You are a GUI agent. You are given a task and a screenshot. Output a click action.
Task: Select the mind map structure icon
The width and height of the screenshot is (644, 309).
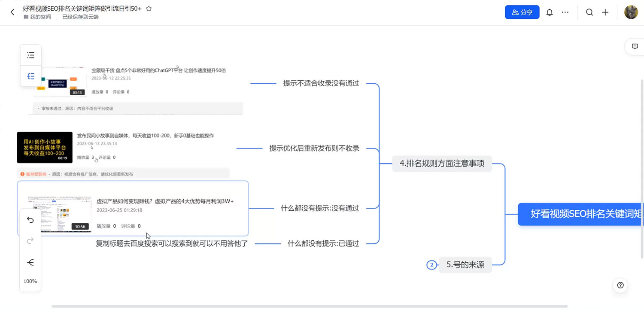click(30, 76)
